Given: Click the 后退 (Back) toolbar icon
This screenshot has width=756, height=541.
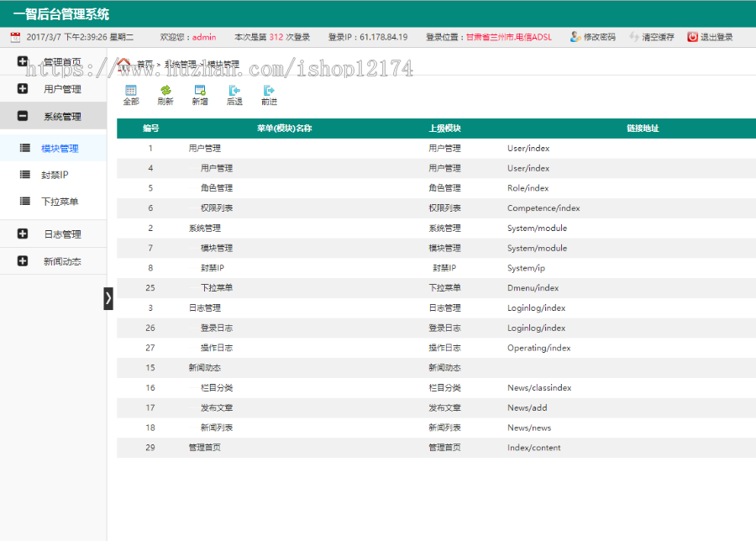Looking at the screenshot, I should click(x=234, y=94).
